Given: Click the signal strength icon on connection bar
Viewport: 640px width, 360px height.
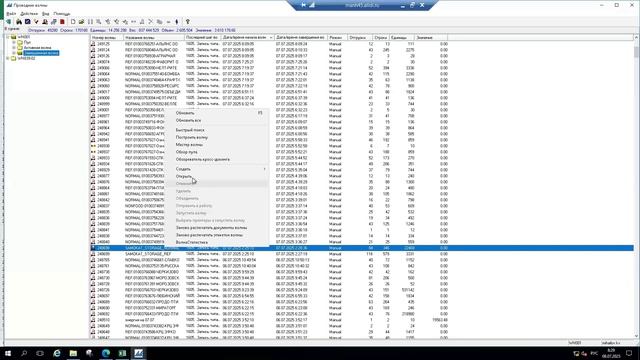Looking at the screenshot, I should coord(312,5).
